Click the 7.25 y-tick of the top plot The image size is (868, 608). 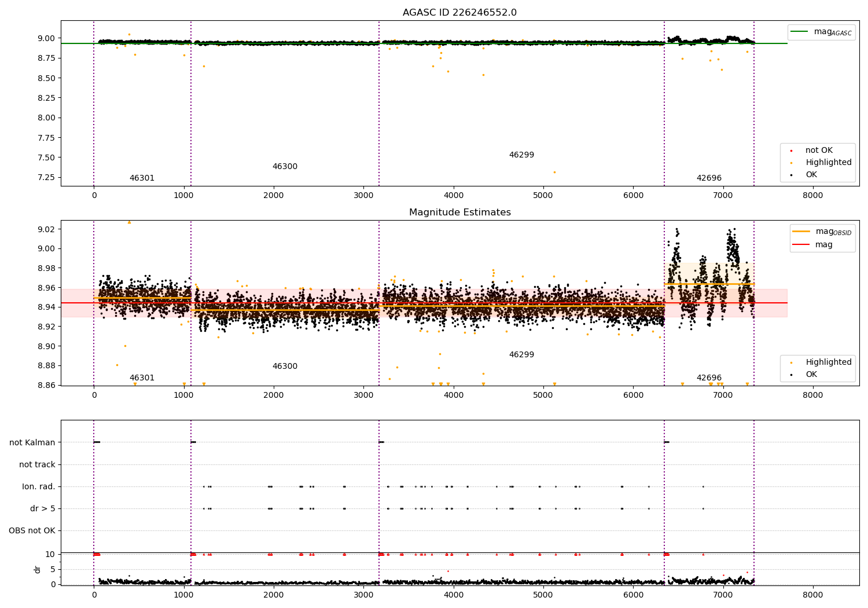46,178
